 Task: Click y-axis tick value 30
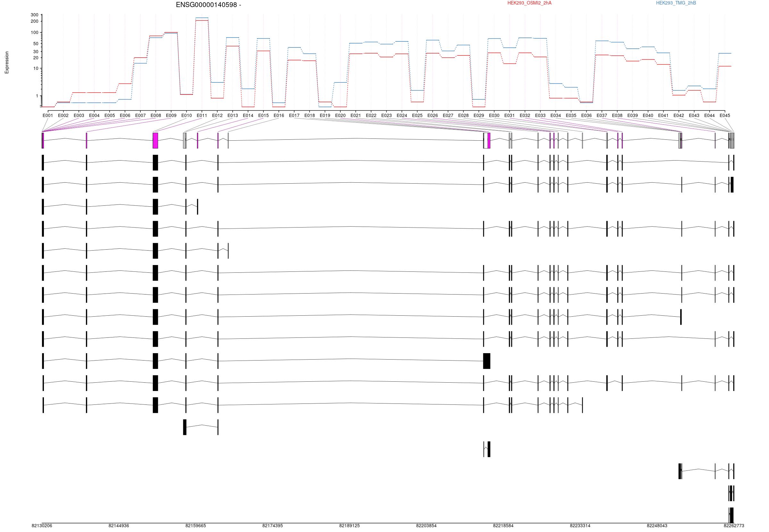coord(36,52)
